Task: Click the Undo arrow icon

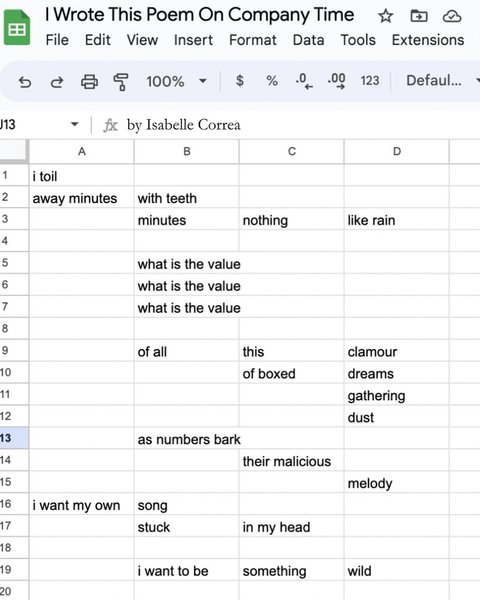Action: click(x=25, y=82)
